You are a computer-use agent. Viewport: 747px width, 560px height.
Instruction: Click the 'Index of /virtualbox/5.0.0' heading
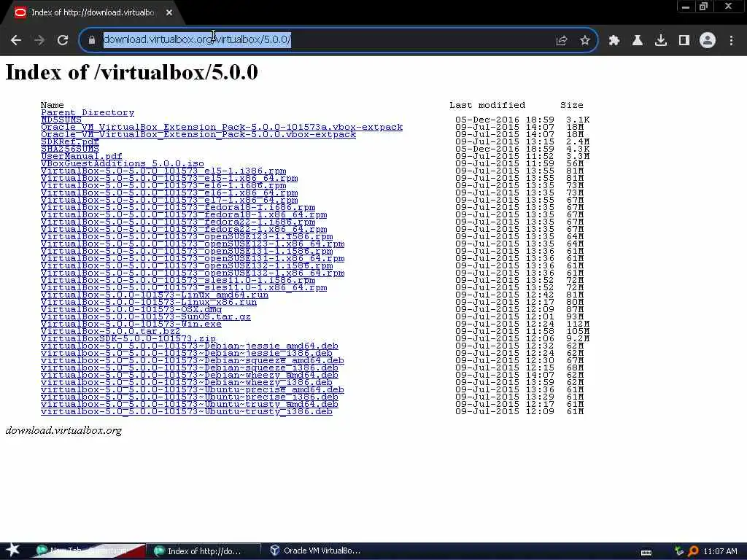coord(131,72)
